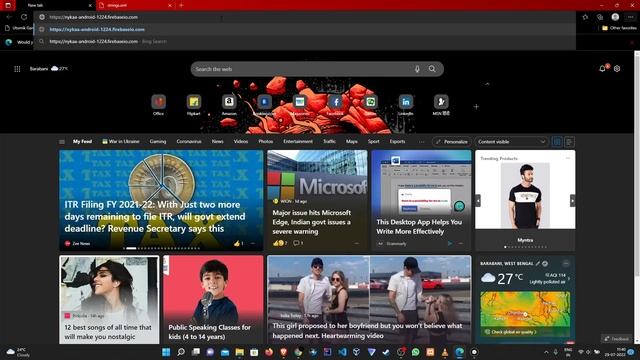Start voice search with microphone icon
The width and height of the screenshot is (640, 360).
click(417, 69)
